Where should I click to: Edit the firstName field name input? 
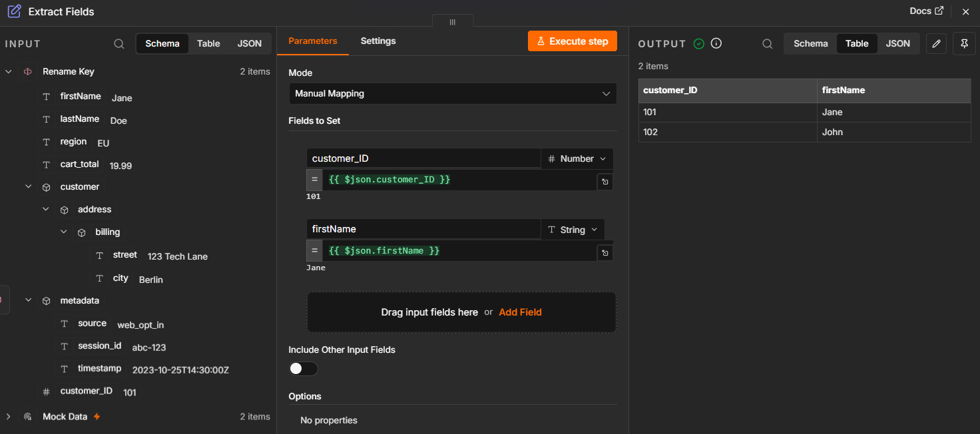tap(423, 229)
